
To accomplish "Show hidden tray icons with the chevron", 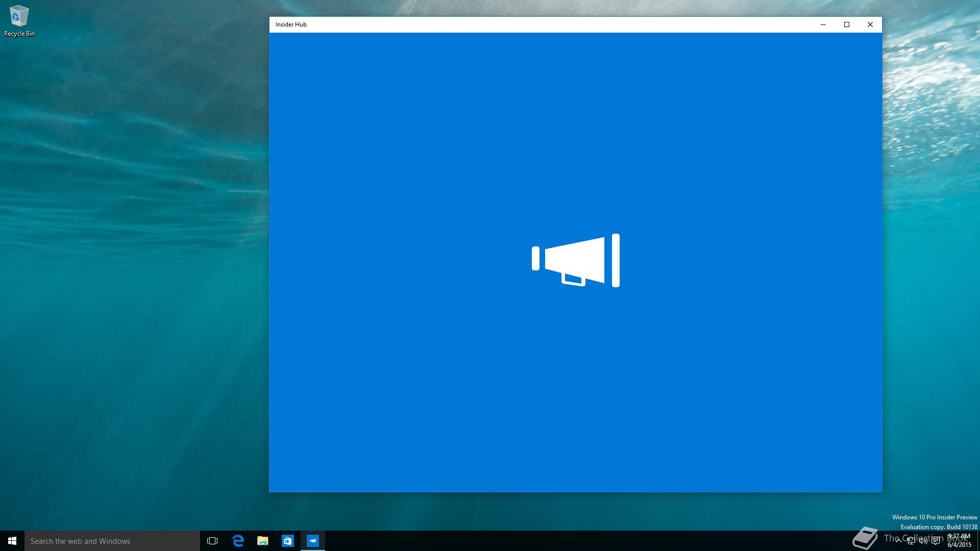I will [898, 541].
